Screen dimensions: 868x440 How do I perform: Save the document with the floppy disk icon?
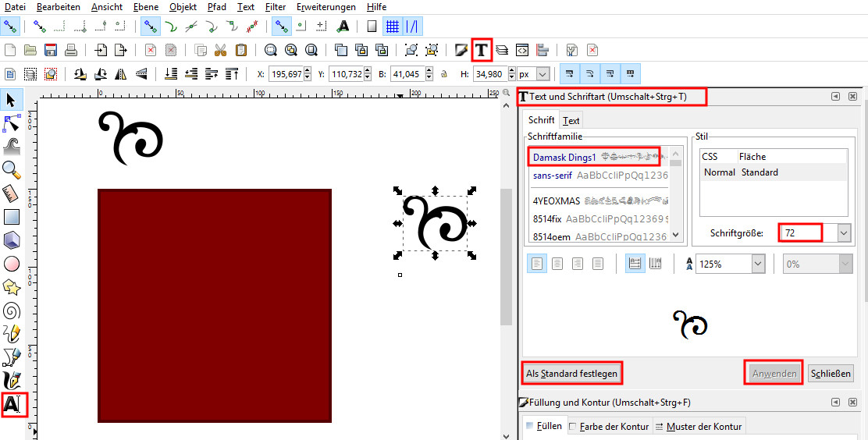51,50
